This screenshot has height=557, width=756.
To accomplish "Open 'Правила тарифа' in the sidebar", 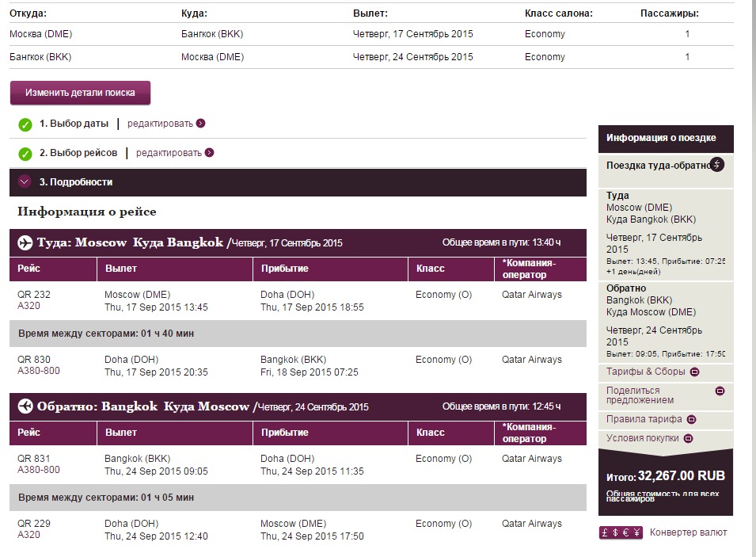I will point(690,419).
